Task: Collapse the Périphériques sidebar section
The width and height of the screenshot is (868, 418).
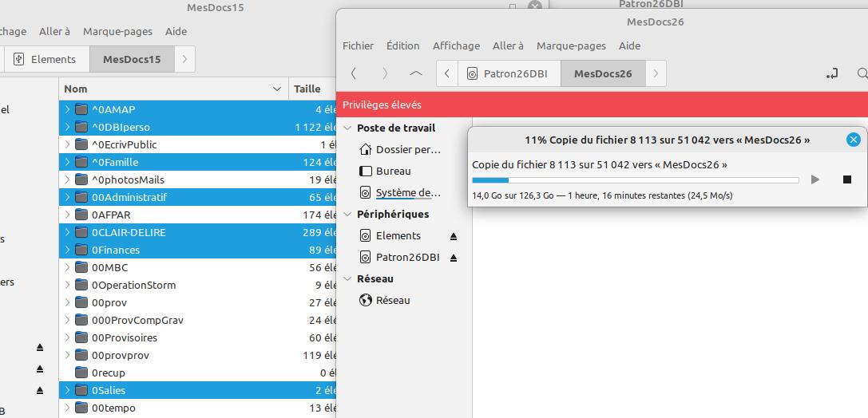Action: 347,215
